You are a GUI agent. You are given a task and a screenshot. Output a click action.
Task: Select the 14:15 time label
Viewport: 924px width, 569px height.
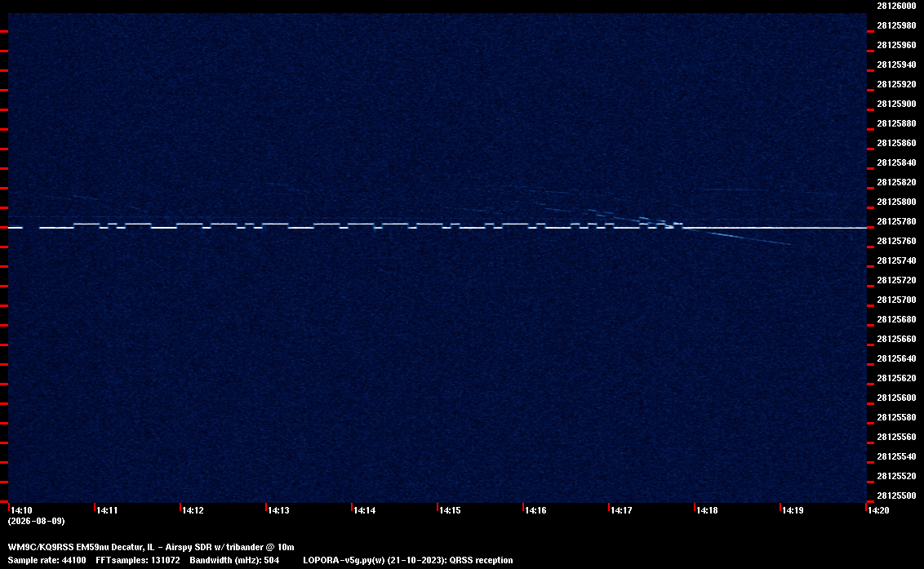450,510
